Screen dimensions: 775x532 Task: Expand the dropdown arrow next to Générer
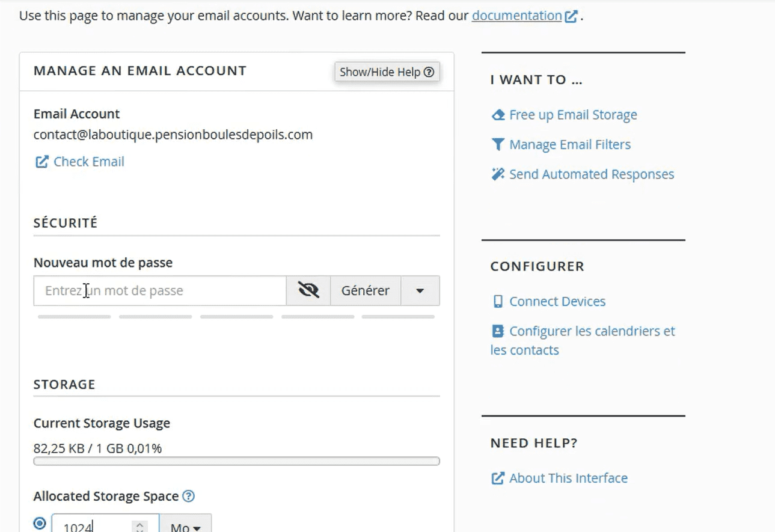pos(420,291)
